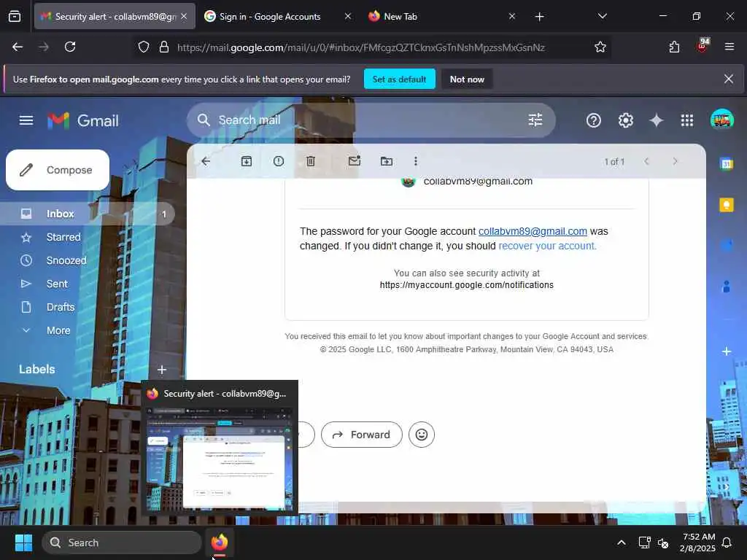Screen dimensions: 747x560
Task: Switch to Sign in Google Accounts tab
Action: click(278, 16)
